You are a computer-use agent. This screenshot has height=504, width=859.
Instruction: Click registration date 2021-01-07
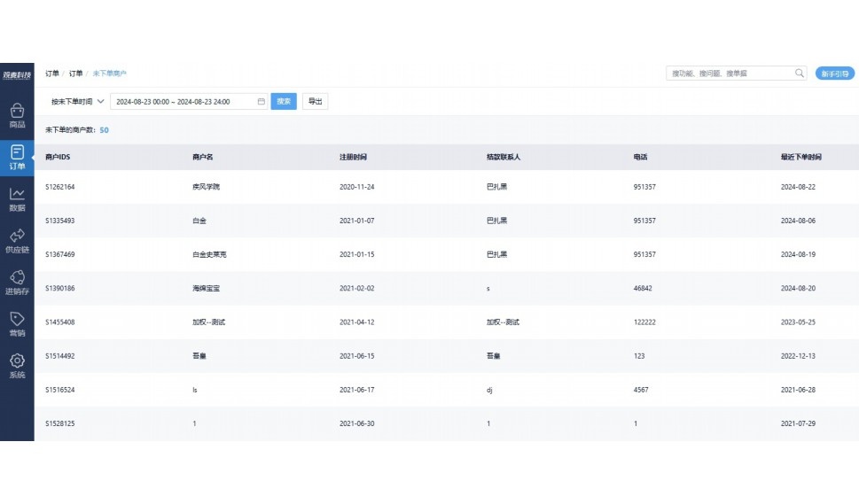coord(356,221)
